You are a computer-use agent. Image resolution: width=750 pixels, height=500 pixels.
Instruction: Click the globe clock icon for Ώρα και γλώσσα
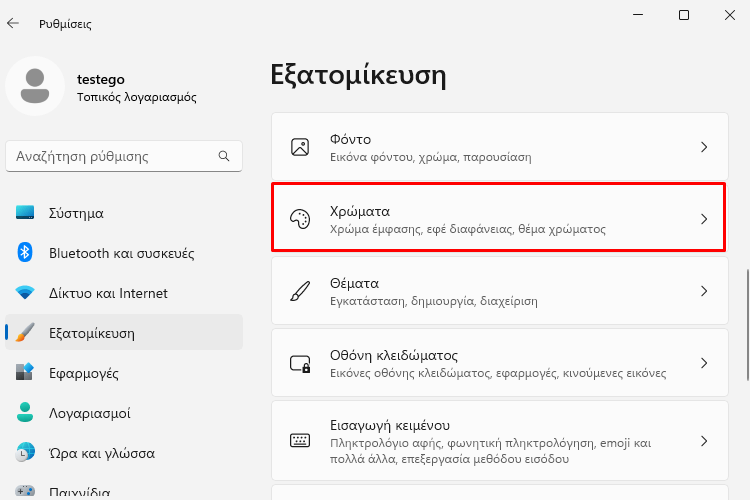[x=25, y=452]
